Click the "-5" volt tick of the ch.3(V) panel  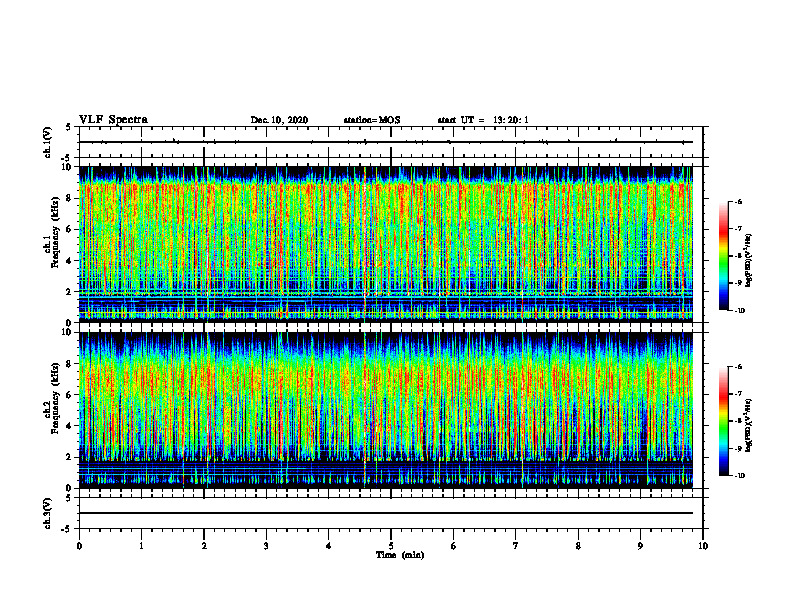pos(67,529)
